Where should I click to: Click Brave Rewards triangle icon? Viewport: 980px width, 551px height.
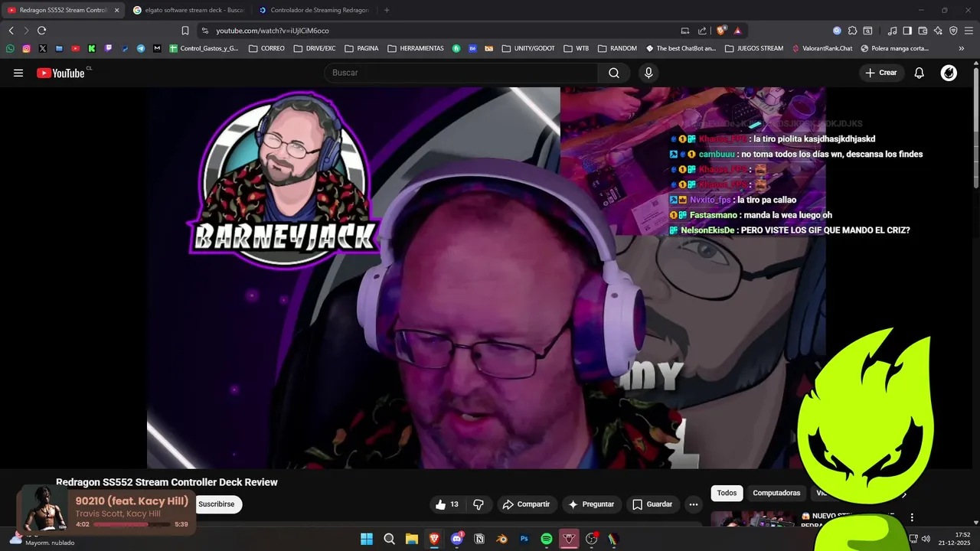[x=737, y=31]
